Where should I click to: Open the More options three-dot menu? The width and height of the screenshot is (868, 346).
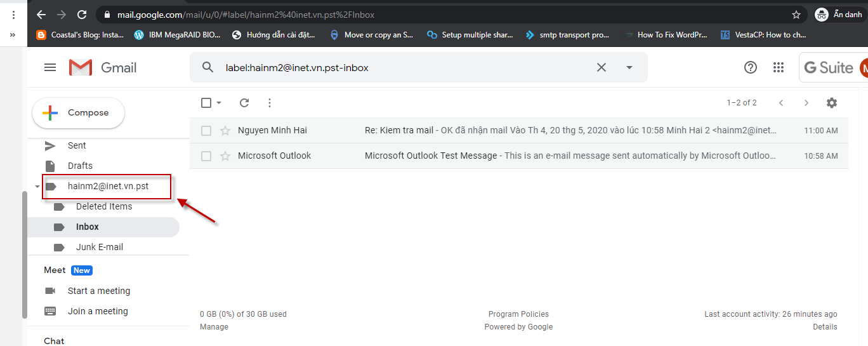[270, 102]
